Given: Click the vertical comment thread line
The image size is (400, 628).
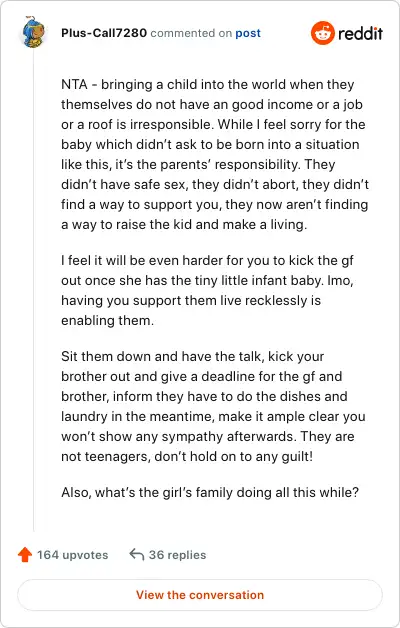Looking at the screenshot, I should pos(34,290).
